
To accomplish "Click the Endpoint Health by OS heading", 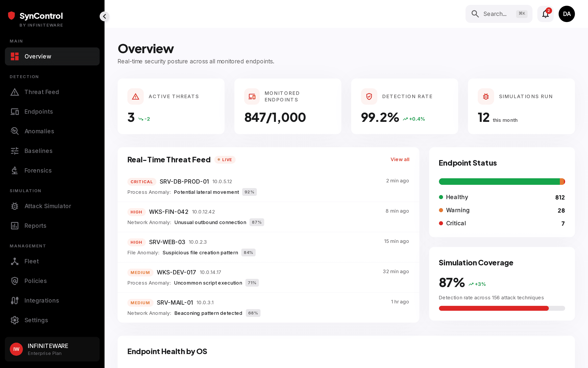I will pyautogui.click(x=167, y=351).
